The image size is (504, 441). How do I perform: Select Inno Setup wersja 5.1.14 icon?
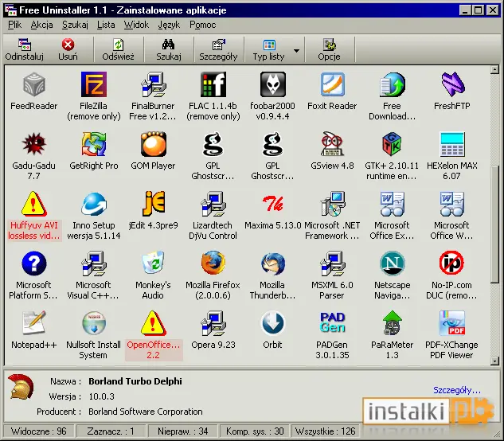point(93,204)
